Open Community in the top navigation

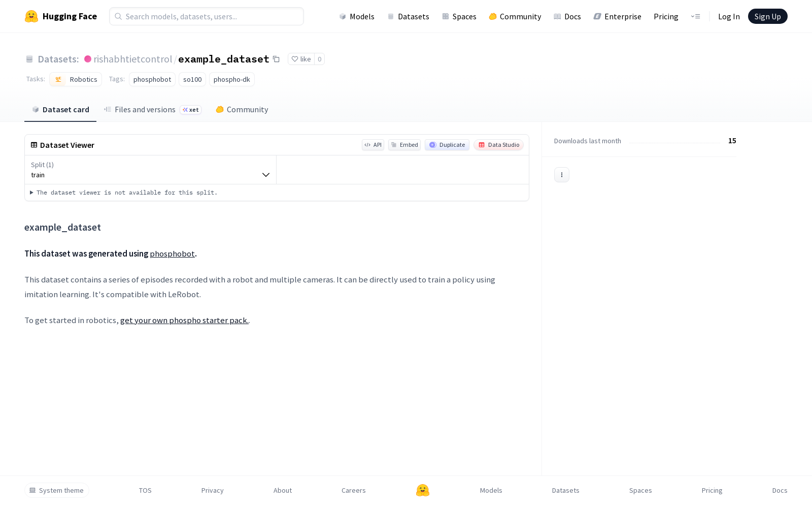click(515, 16)
